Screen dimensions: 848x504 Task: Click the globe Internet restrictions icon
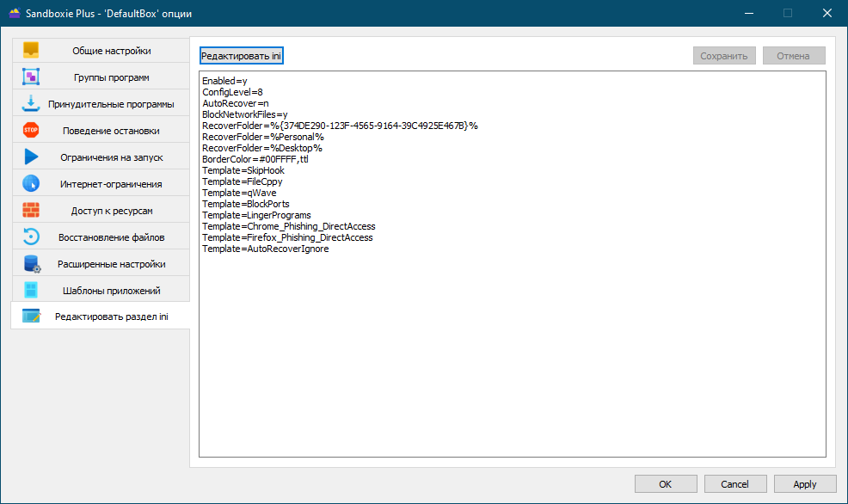pos(31,183)
